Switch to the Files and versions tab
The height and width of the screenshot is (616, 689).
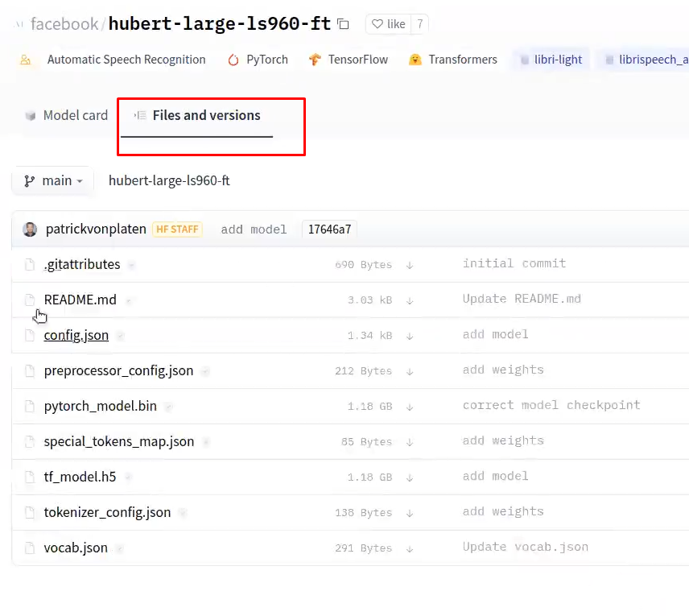(197, 115)
